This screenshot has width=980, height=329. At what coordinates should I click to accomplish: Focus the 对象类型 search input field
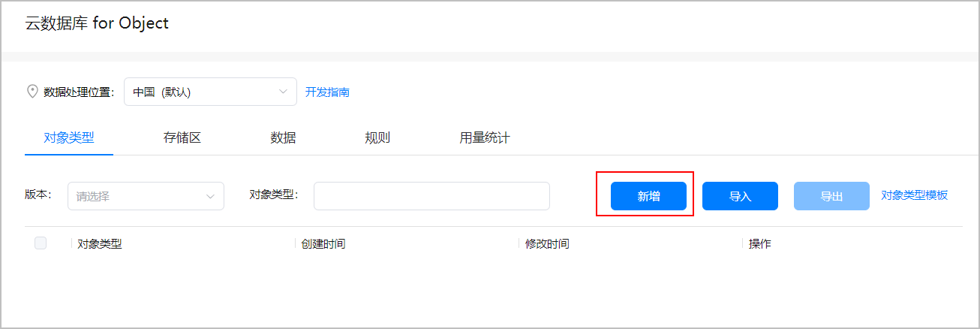point(431,196)
